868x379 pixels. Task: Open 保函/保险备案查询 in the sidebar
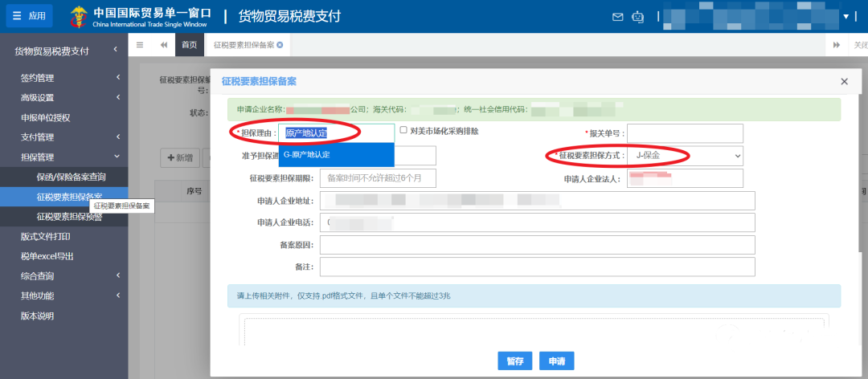pyautogui.click(x=71, y=177)
